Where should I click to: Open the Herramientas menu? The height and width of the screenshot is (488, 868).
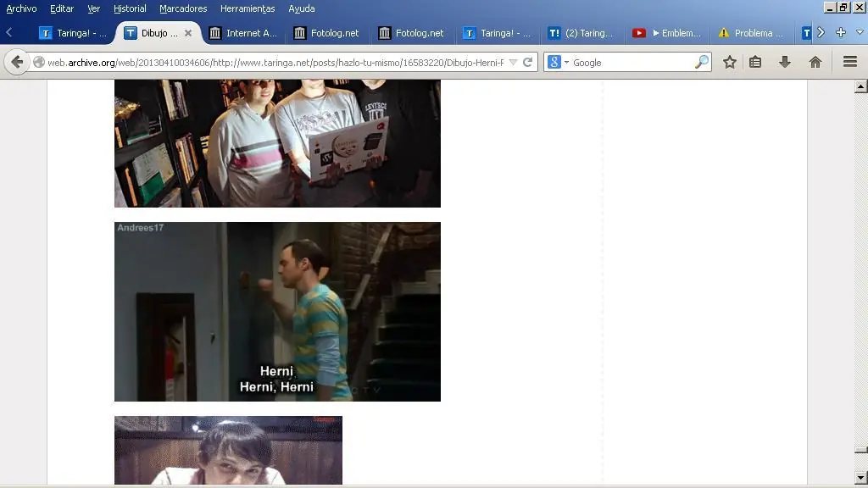(x=248, y=8)
